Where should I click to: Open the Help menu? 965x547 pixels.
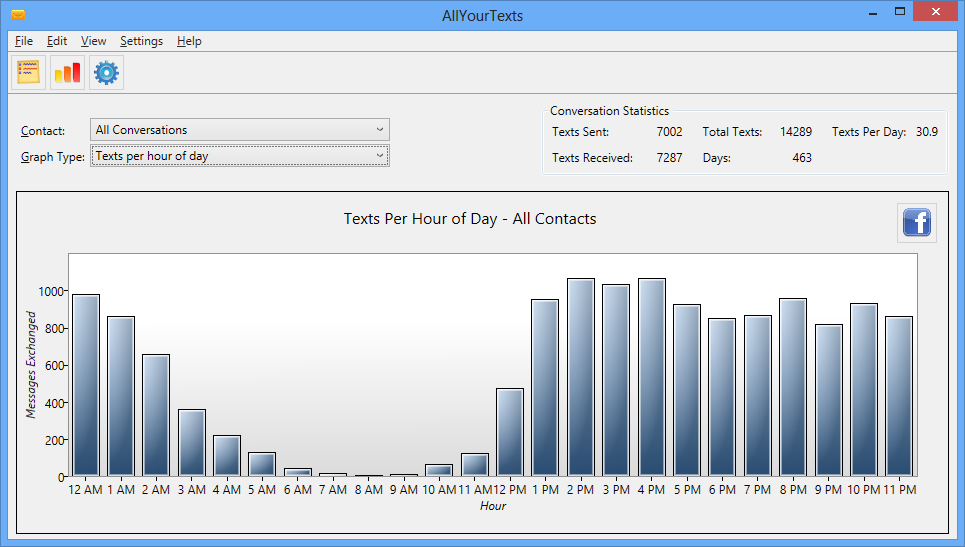click(189, 41)
